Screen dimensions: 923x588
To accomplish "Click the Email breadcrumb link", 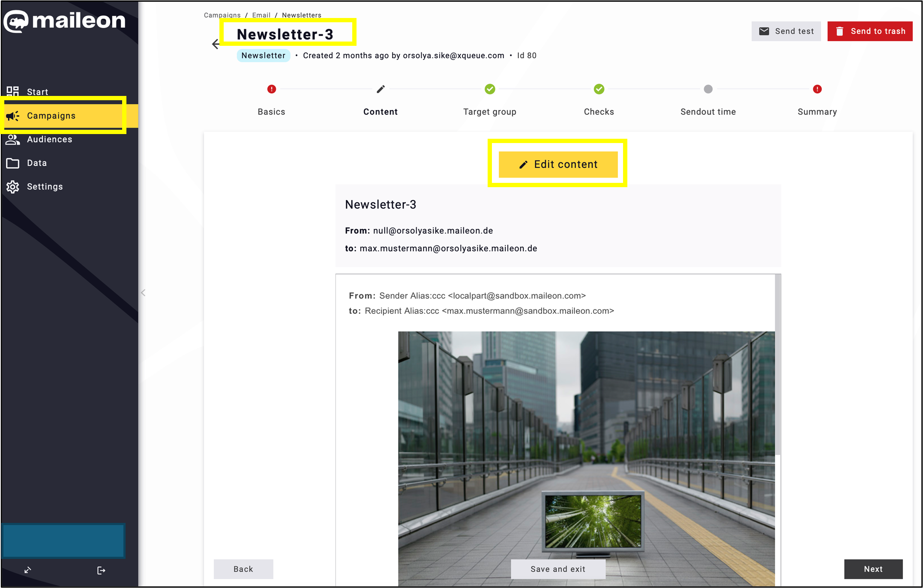I will [x=261, y=15].
